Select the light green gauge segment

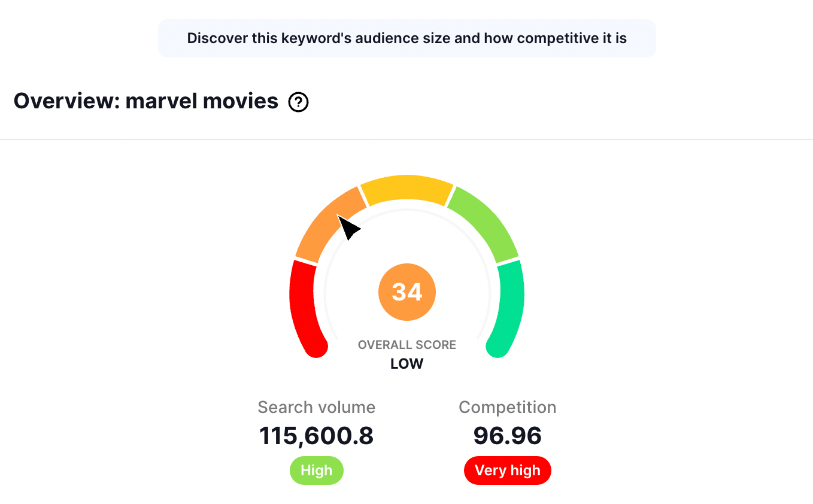coord(485,223)
